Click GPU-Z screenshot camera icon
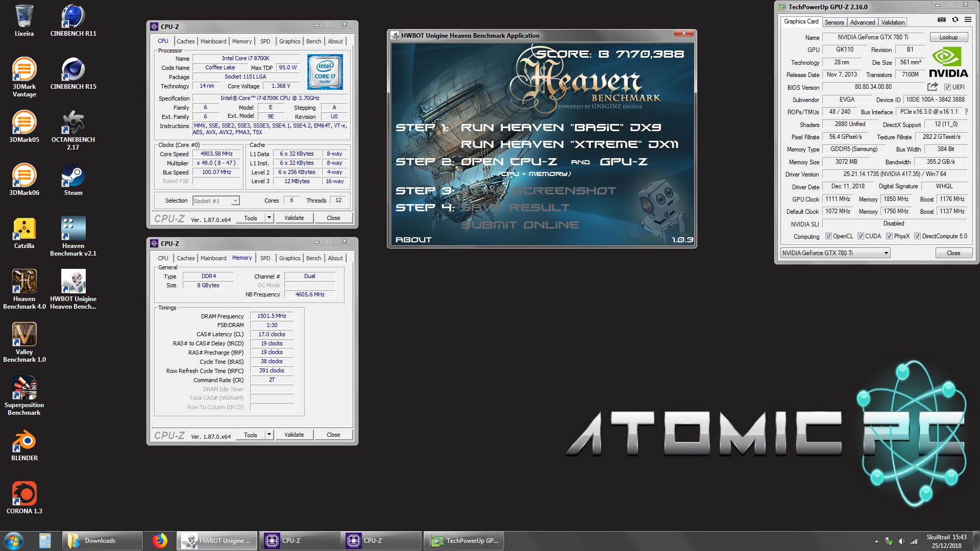Image resolution: width=980 pixels, height=551 pixels. [942, 20]
